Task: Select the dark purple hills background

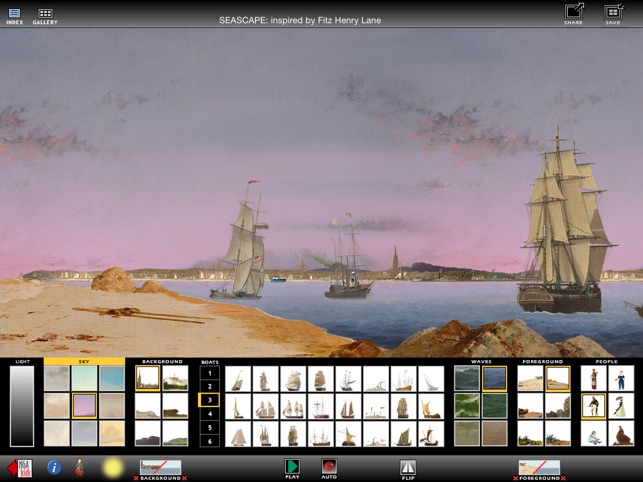Action: tap(148, 434)
